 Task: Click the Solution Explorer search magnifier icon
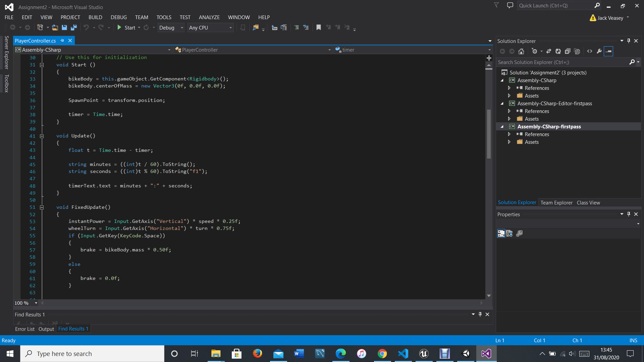tap(632, 62)
